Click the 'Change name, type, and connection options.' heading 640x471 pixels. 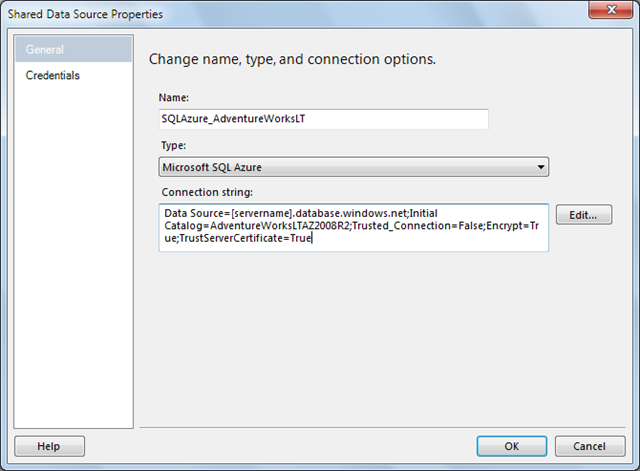(292, 60)
